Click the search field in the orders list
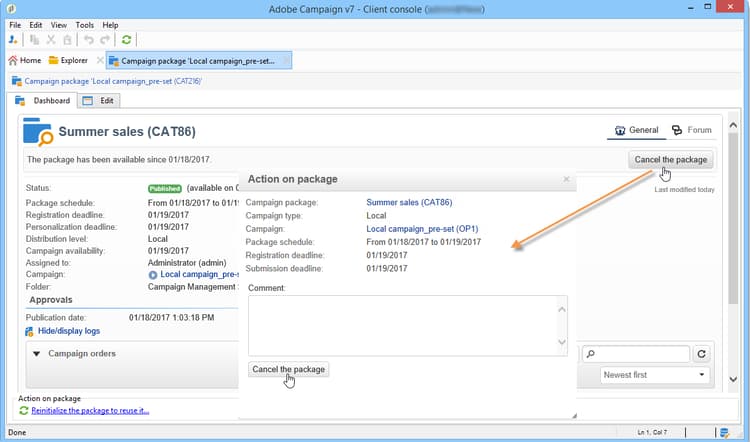 (636, 354)
